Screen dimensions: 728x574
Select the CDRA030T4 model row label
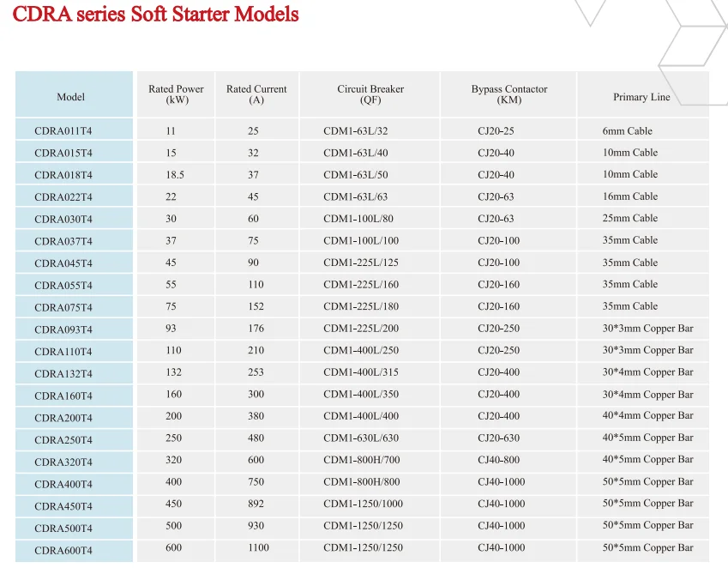tap(63, 220)
